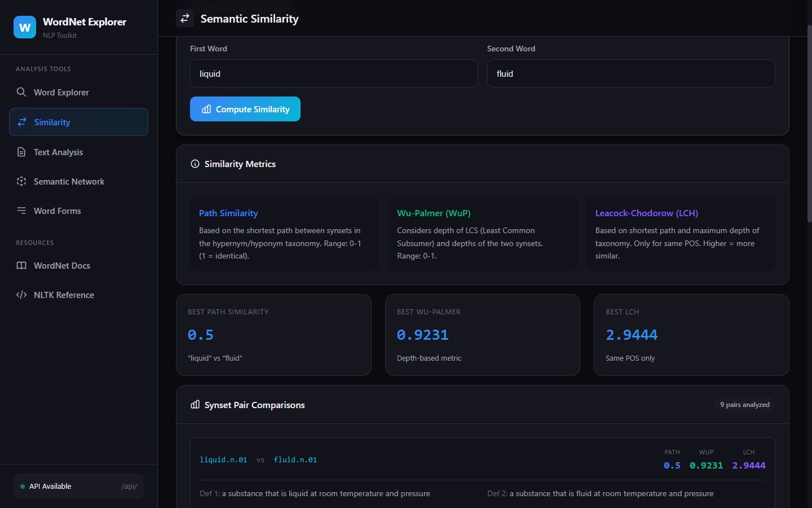Click the Best LCH value 2.9444
This screenshot has width=812, height=508.
click(632, 335)
